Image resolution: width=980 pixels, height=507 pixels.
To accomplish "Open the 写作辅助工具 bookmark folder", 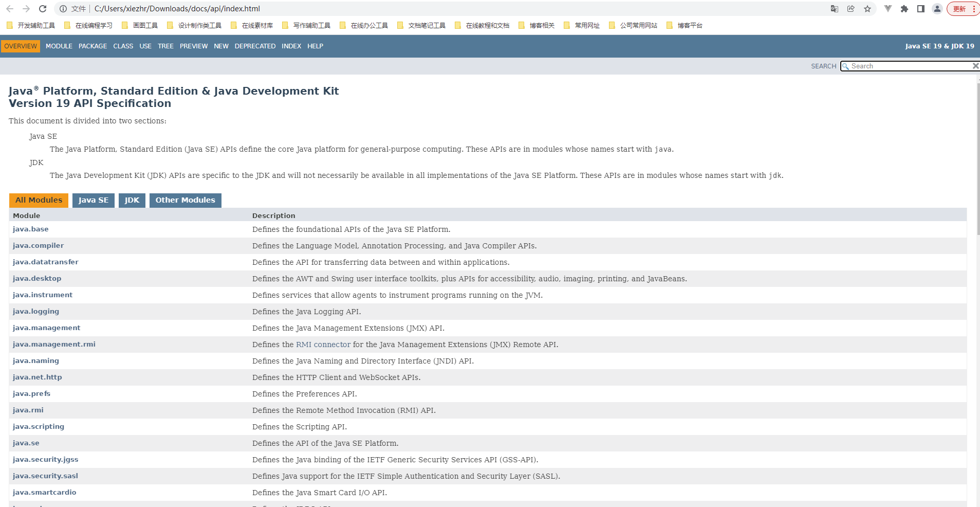I will (x=306, y=25).
